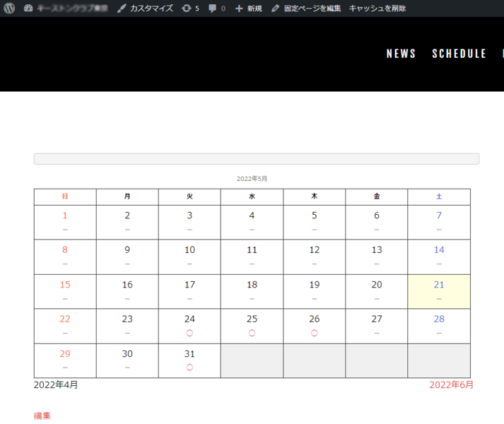Viewport: 504px width, 424px height.
Task: Open the WordPress logo menu
Action: click(9, 8)
